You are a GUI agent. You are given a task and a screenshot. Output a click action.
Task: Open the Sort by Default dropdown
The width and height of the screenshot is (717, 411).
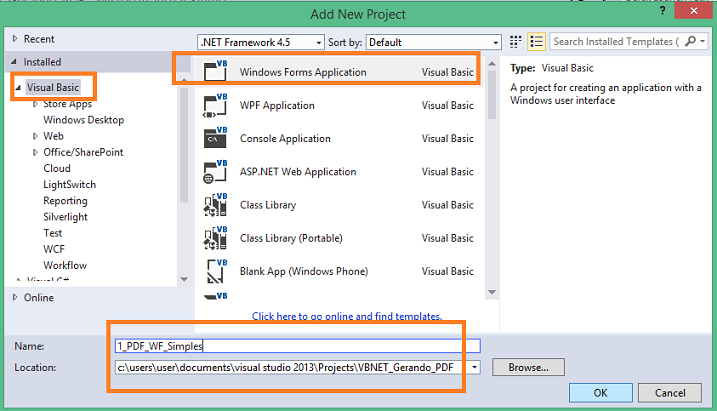pyautogui.click(x=433, y=42)
